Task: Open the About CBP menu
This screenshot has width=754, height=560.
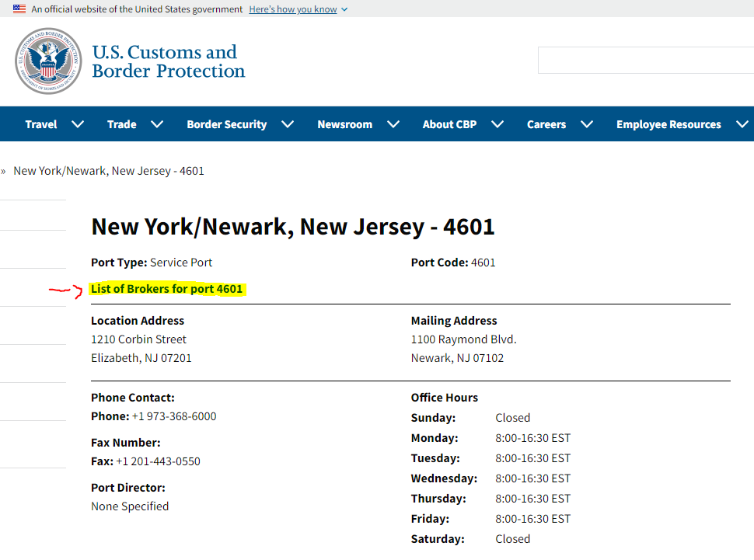Action: click(x=449, y=124)
